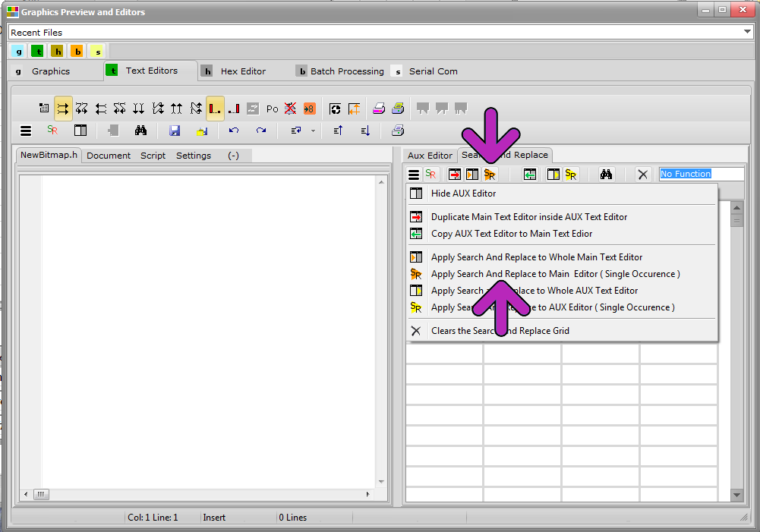Click the yellow s quick button
This screenshot has height=532, width=760.
(98, 52)
